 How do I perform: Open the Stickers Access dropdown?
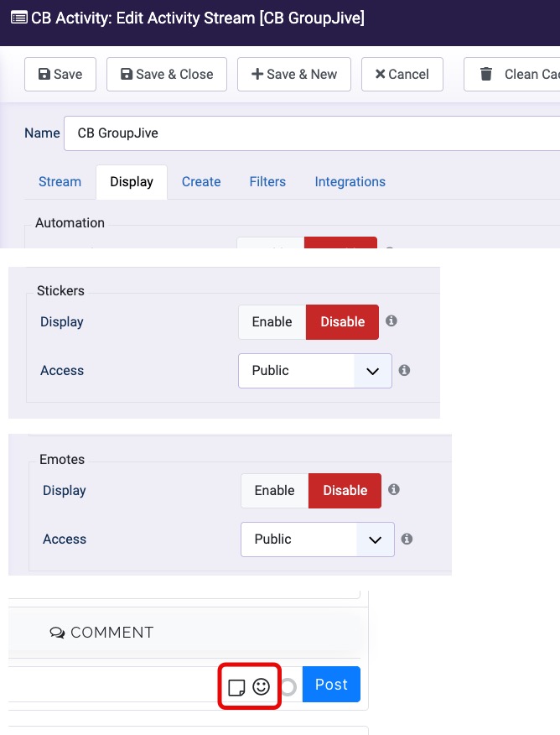pos(314,371)
